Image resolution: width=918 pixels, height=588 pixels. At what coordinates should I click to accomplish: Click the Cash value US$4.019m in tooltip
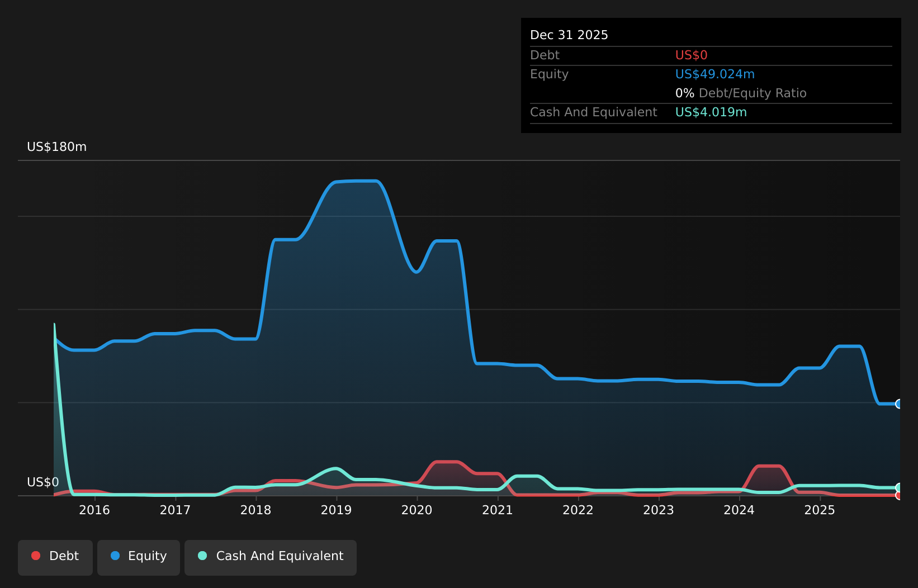coord(711,112)
